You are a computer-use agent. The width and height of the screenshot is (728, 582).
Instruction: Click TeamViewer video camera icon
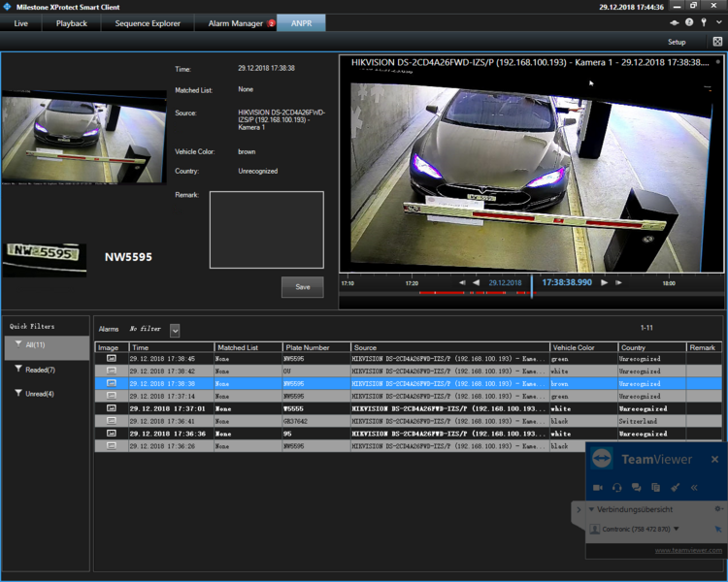coord(598,487)
